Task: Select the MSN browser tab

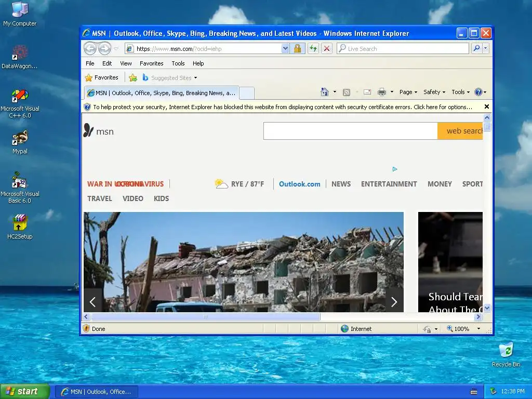Action: point(162,93)
